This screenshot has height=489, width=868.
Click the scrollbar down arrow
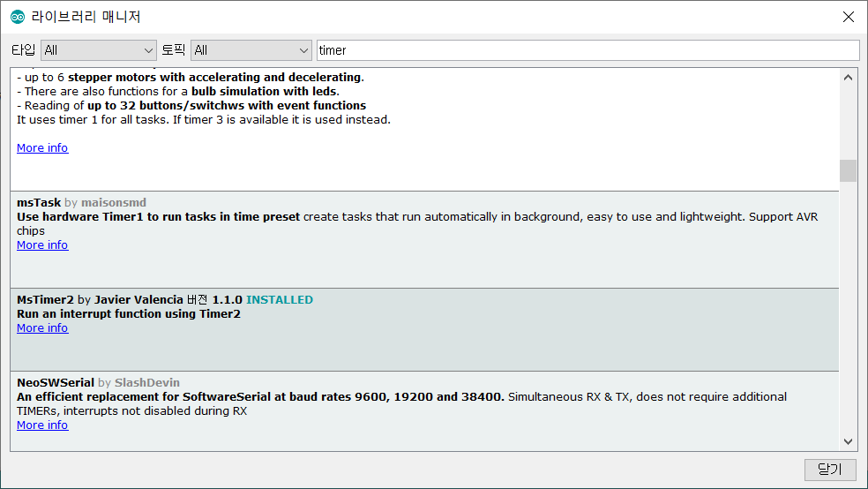[x=848, y=441]
